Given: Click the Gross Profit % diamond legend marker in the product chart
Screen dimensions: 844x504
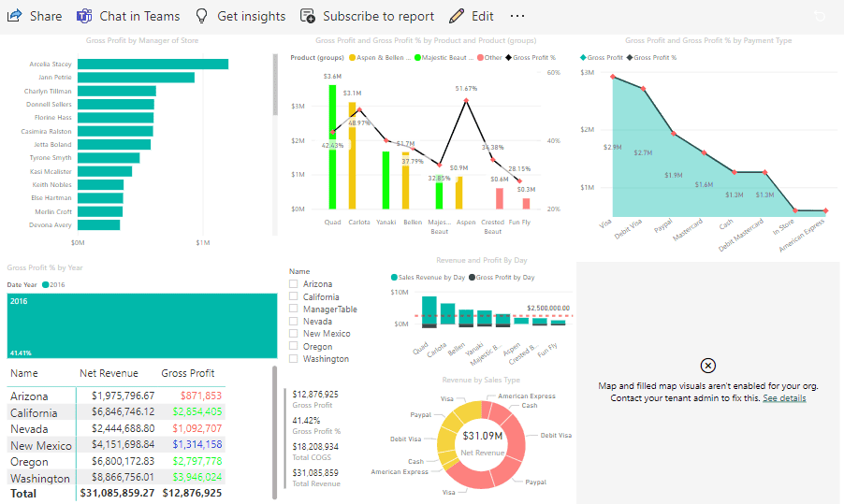Looking at the screenshot, I should 509,58.
